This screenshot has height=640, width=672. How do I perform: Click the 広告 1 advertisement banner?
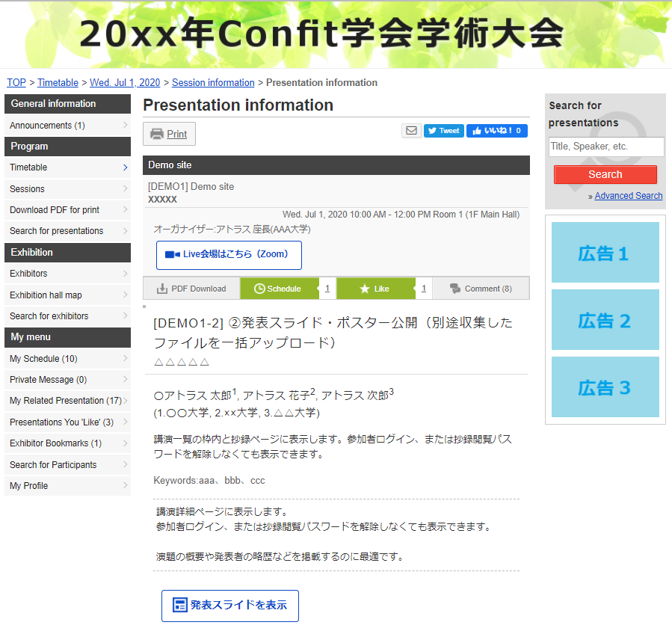click(x=605, y=253)
